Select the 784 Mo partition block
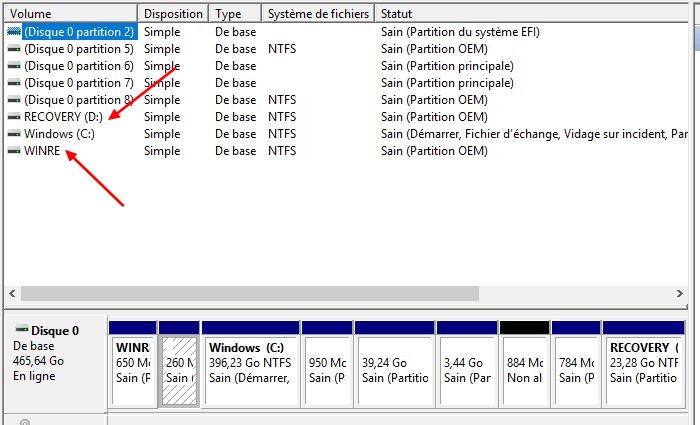The height and width of the screenshot is (425, 700). point(576,364)
